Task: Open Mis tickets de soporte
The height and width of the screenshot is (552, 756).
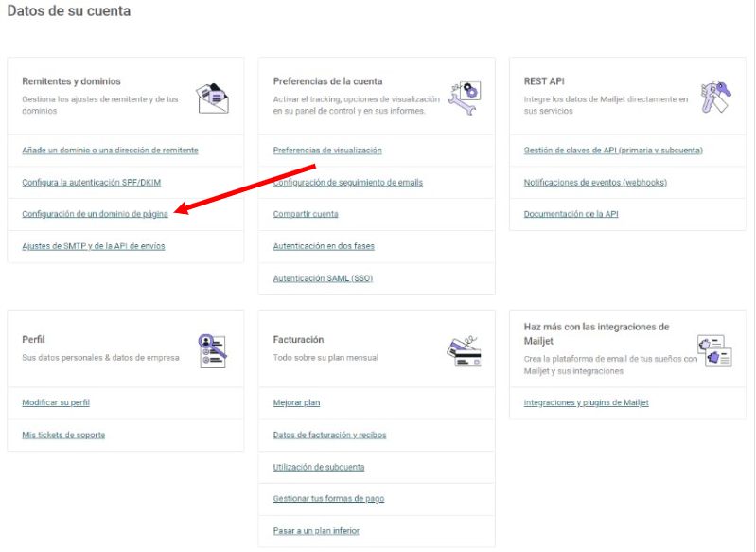Action: 63,435
